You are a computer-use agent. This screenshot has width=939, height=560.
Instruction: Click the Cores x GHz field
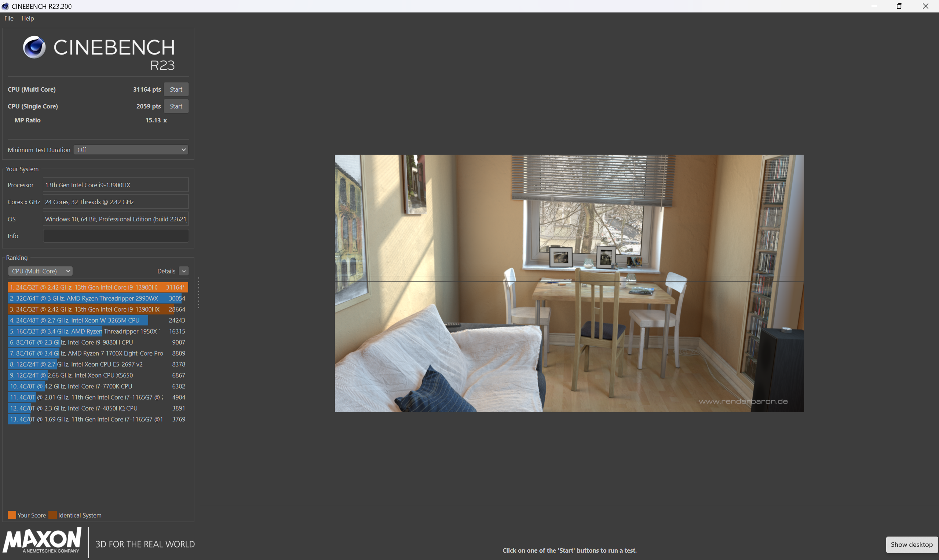click(x=116, y=202)
